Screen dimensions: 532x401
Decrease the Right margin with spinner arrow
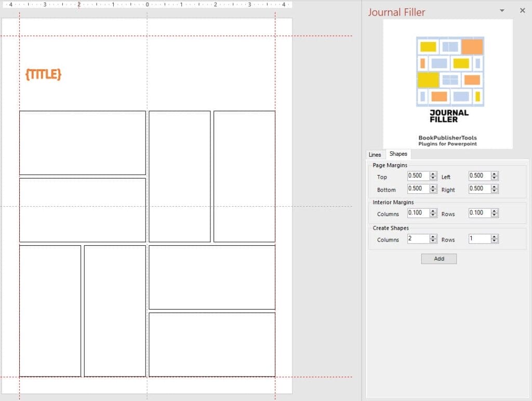tap(495, 191)
